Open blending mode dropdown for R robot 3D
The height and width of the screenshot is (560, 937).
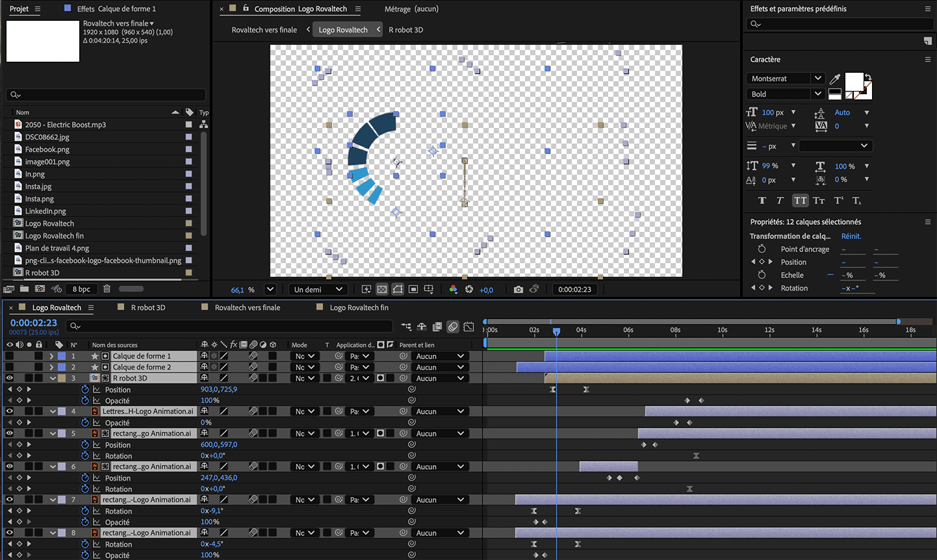(x=305, y=378)
